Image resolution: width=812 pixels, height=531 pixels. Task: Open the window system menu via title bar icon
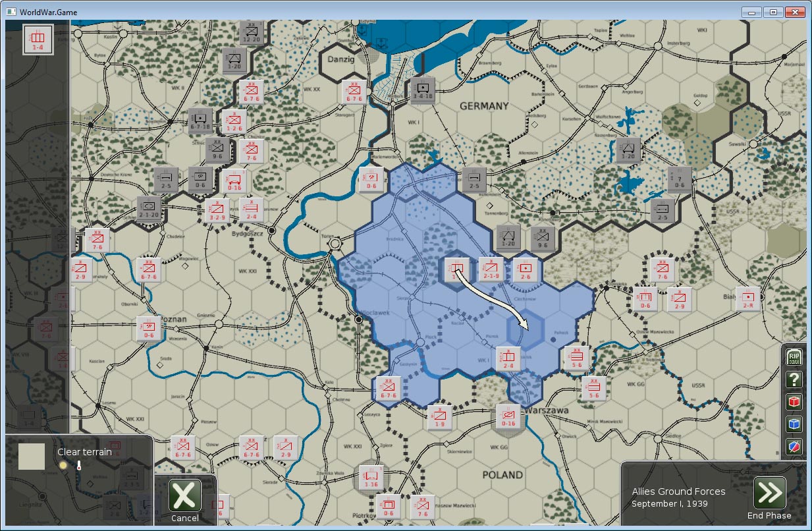10,11
